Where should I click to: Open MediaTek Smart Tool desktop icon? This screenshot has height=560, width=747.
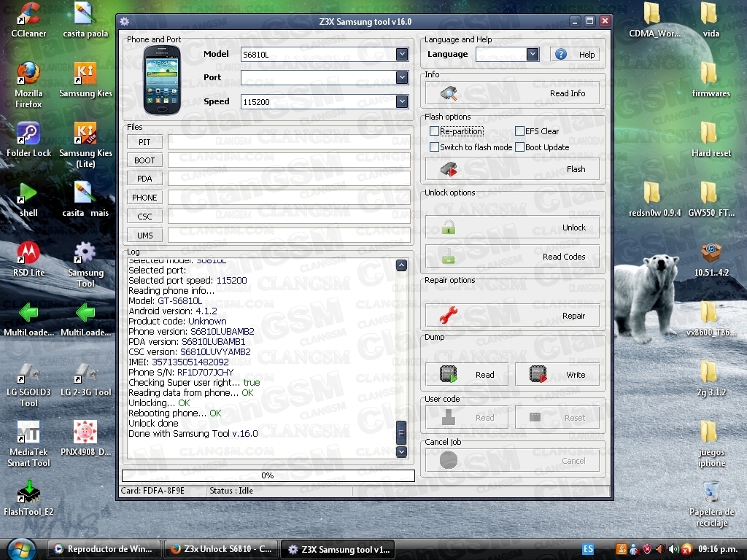[x=28, y=444]
